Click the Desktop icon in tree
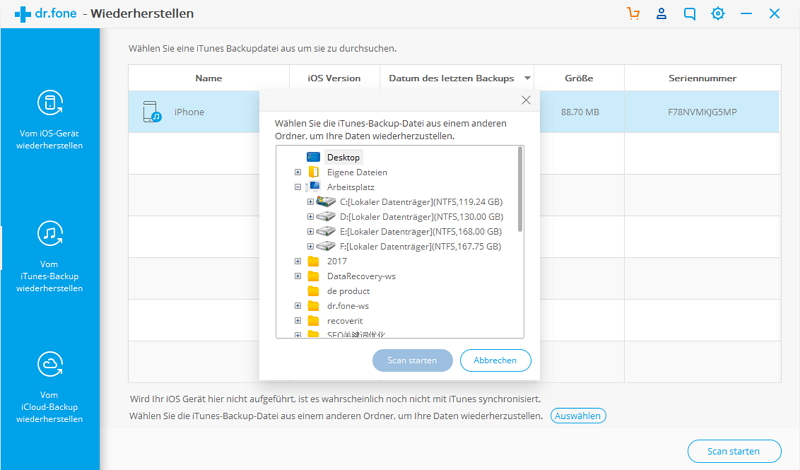The image size is (800, 470). point(313,157)
